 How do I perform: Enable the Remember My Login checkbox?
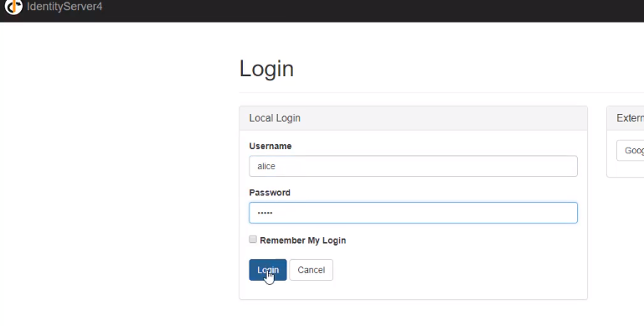pyautogui.click(x=253, y=239)
